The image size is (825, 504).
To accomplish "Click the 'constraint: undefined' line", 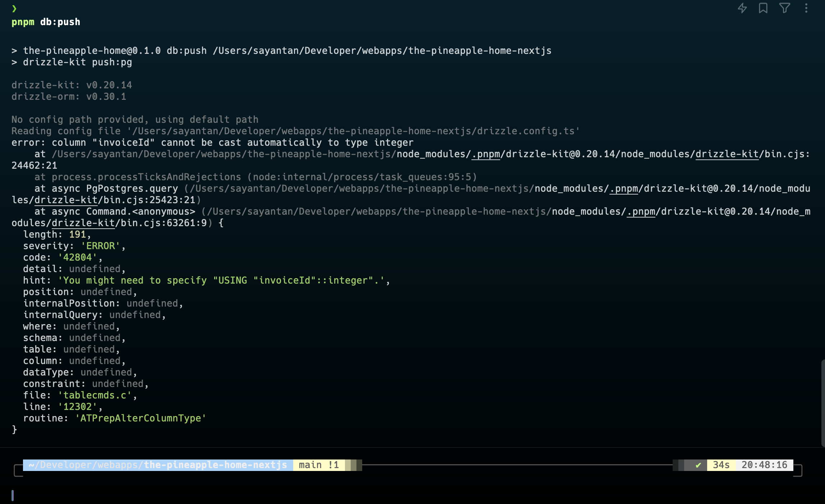I will [x=86, y=384].
